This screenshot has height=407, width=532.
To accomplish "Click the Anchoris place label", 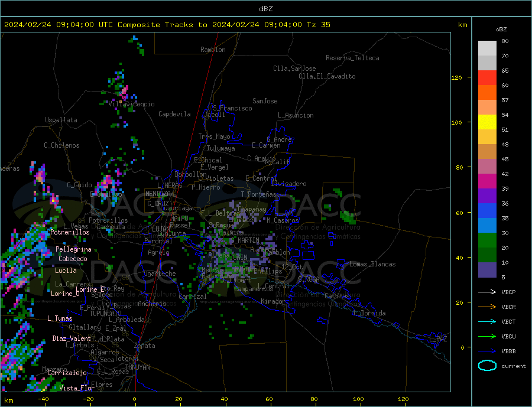I will click(152, 304).
